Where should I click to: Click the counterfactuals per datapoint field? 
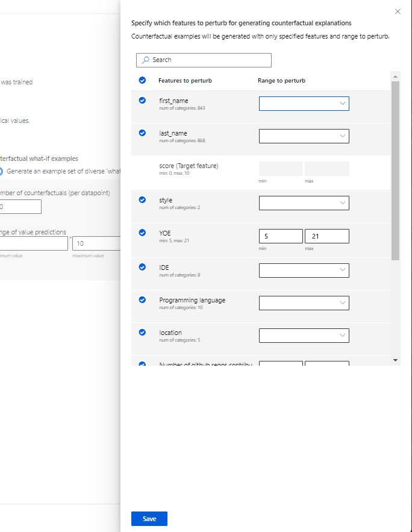[20, 207]
